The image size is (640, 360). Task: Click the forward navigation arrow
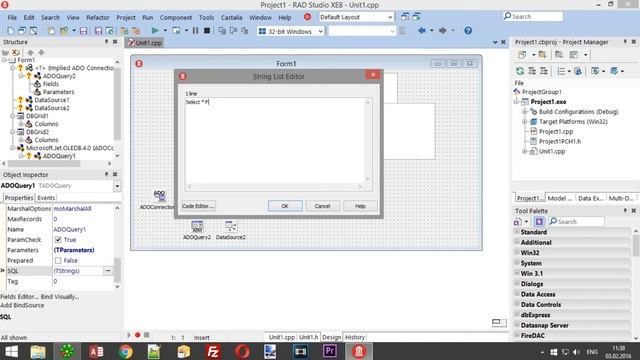(442, 31)
